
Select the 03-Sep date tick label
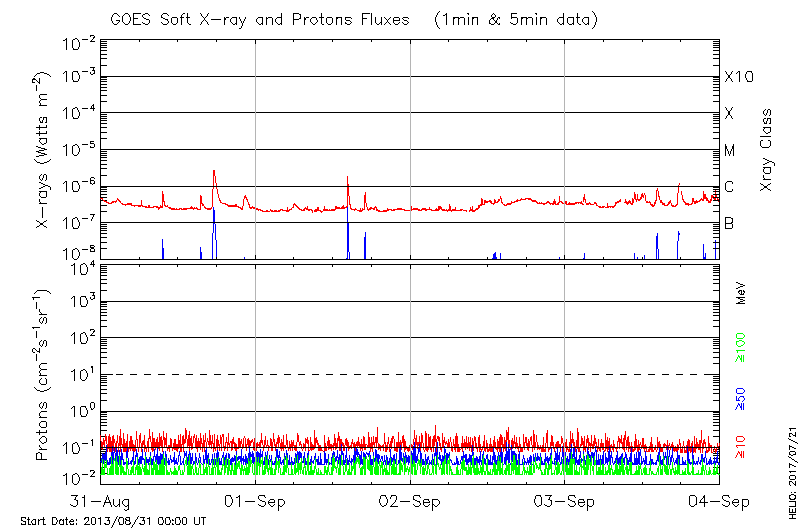tap(564, 500)
